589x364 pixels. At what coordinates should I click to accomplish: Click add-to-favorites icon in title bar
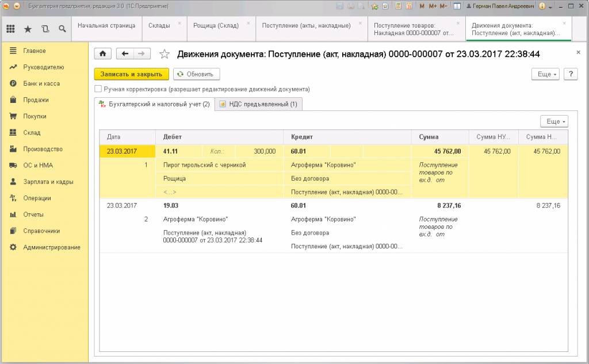point(374,6)
